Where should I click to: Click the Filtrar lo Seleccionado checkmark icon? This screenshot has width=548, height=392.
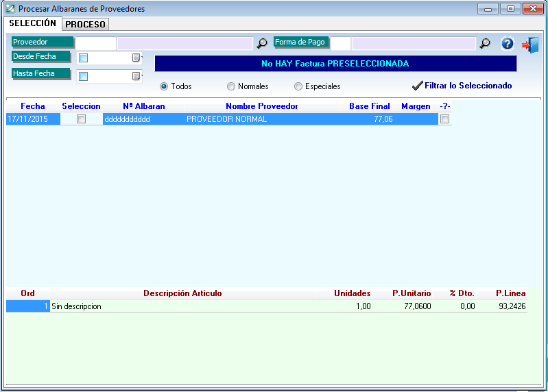(417, 86)
